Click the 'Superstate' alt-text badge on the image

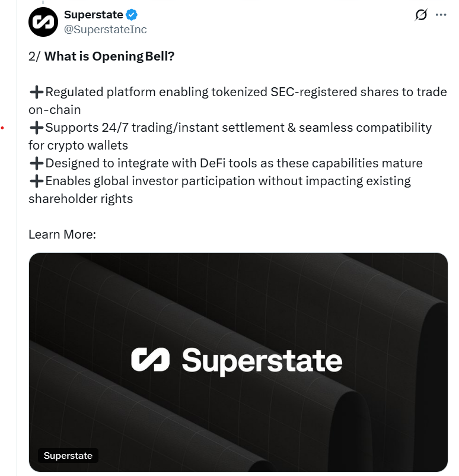[68, 455]
